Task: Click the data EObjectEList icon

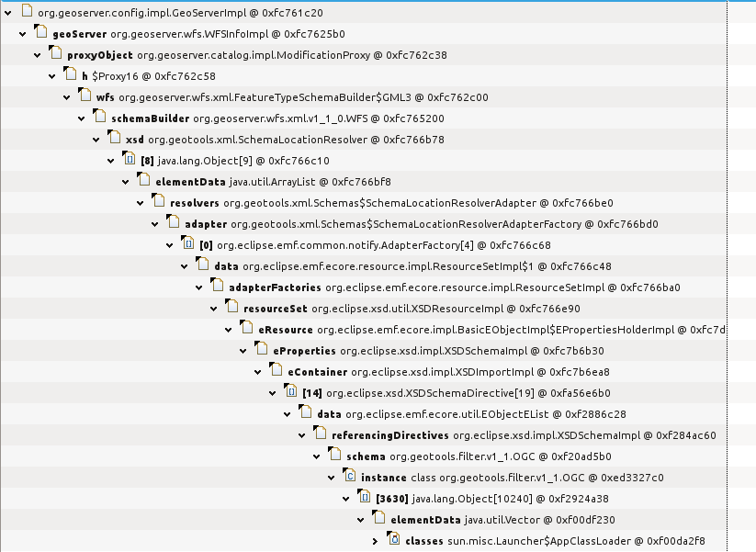Action: coord(306,412)
